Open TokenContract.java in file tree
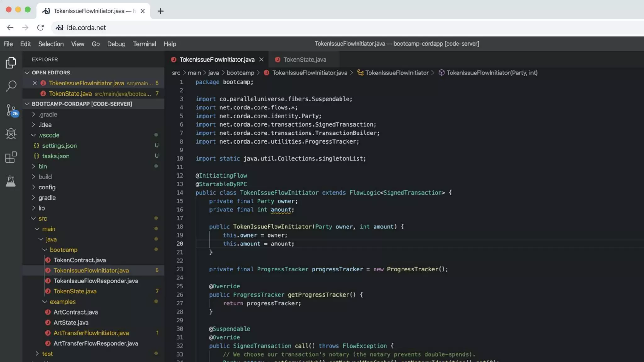Image resolution: width=644 pixels, height=362 pixels. tap(80, 260)
